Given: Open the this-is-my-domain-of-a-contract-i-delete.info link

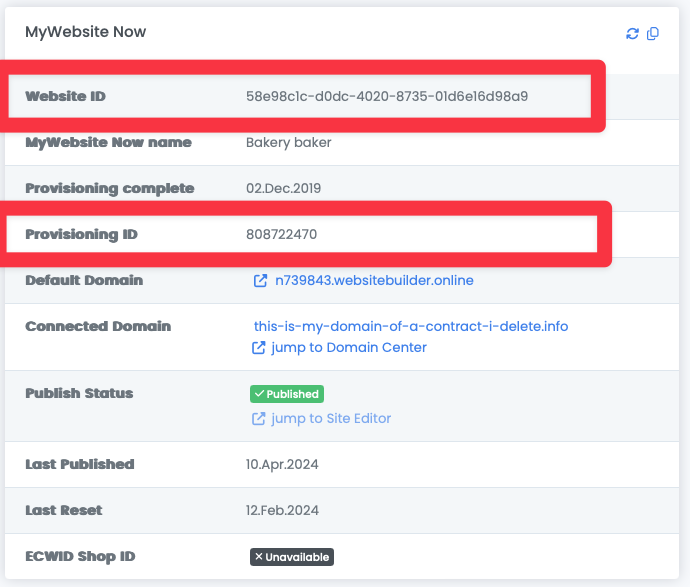Looking at the screenshot, I should (x=411, y=326).
